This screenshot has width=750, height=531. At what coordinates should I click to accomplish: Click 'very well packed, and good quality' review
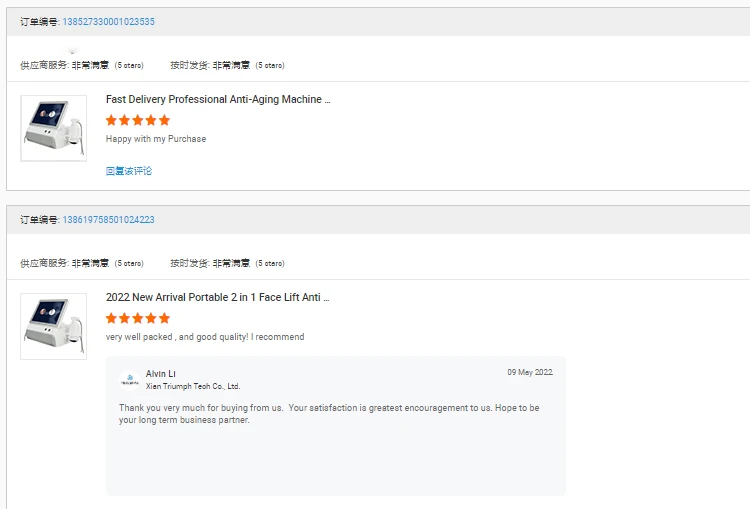[205, 337]
